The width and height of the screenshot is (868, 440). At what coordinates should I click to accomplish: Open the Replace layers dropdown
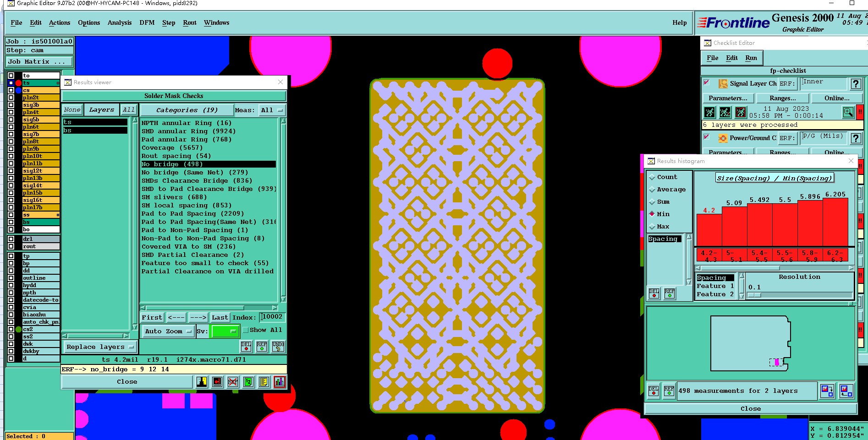pos(100,347)
